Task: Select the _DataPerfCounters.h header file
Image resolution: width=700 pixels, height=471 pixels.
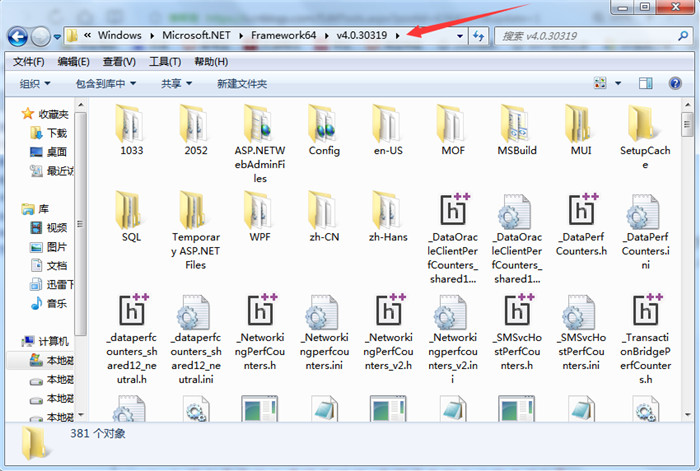Action: (581, 225)
